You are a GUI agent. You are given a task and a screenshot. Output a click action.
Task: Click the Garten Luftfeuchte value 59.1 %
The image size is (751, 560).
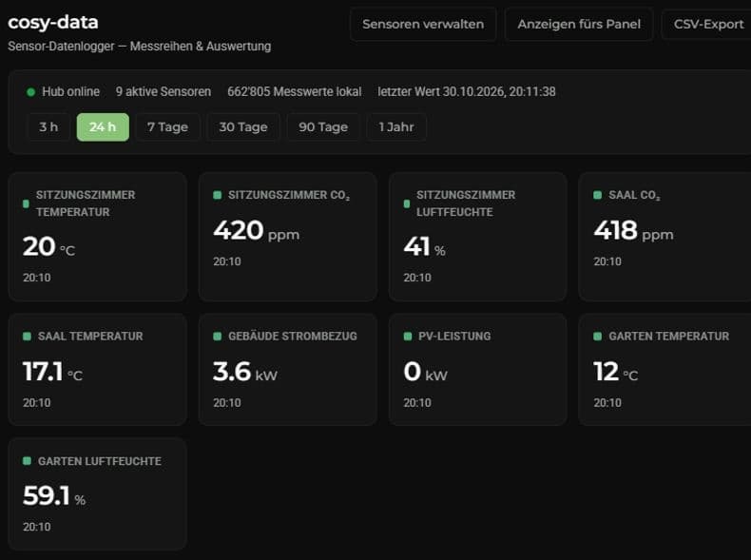point(54,495)
